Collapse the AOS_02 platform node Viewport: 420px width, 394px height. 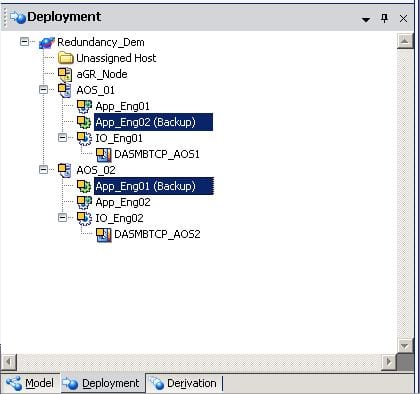[43, 170]
